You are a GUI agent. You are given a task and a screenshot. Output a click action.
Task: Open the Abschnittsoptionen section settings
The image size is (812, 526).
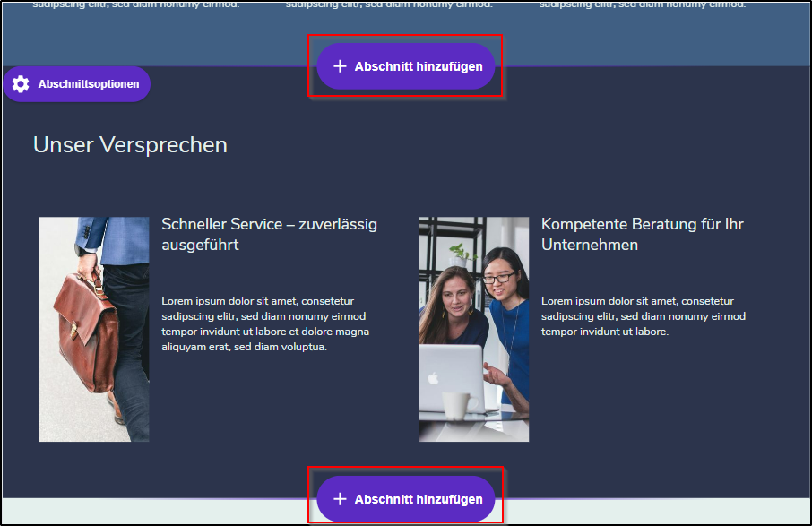tap(88, 84)
